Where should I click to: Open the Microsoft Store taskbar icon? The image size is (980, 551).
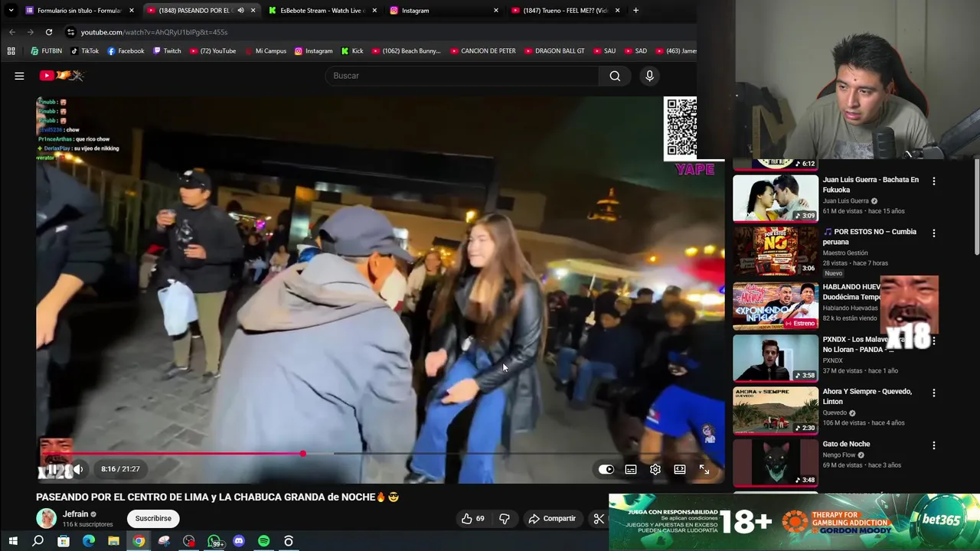[64, 541]
